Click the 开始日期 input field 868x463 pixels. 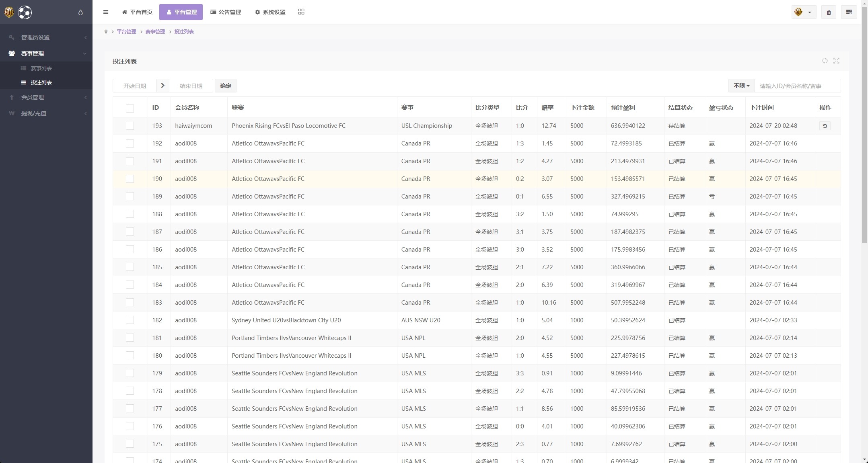click(134, 86)
